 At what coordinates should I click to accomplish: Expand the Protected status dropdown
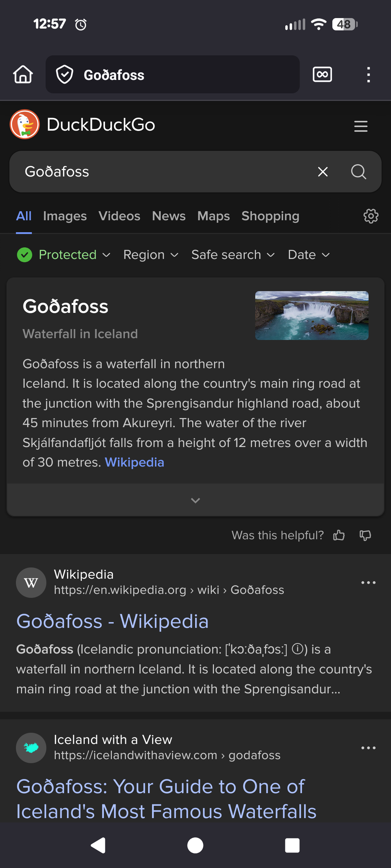click(x=64, y=255)
